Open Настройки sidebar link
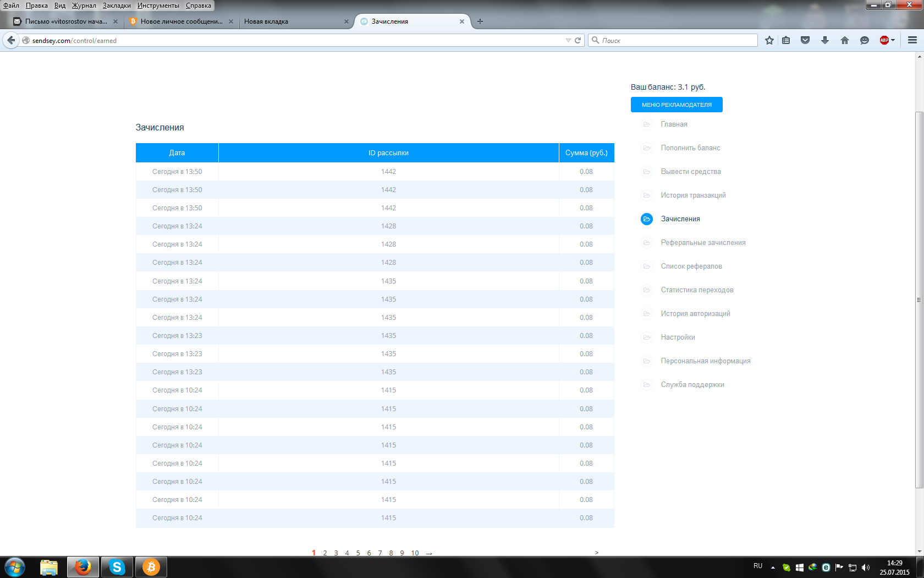Screen dimensions: 924x578 [x=678, y=337]
